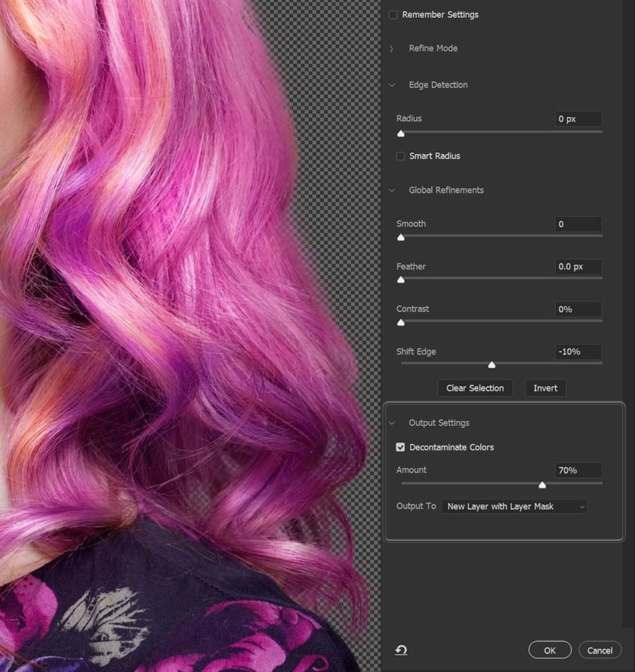Uncheck Decontaminate Colors
This screenshot has height=672, width=635.
401,447
